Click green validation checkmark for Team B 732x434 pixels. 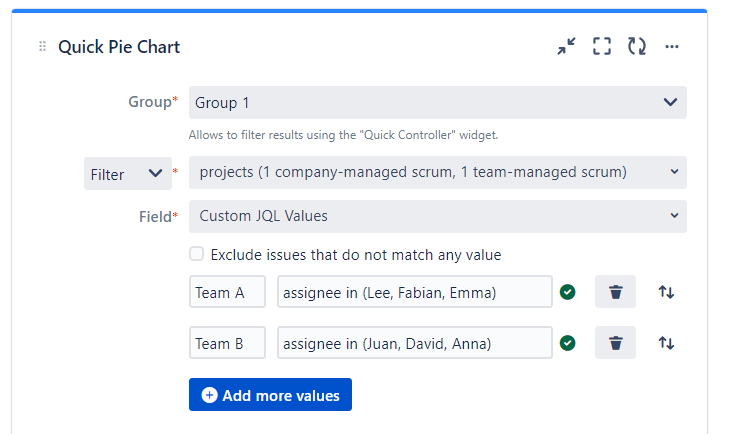(x=568, y=343)
